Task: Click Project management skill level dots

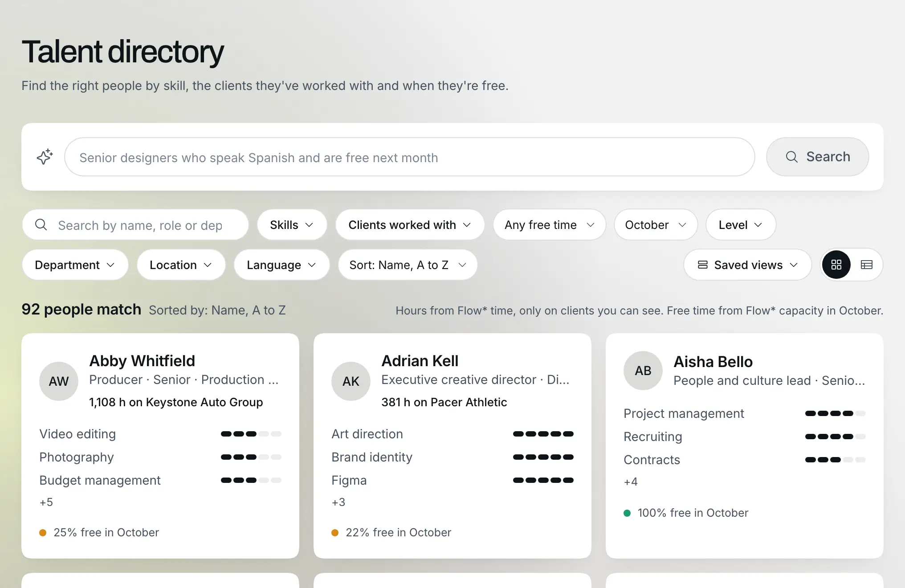Action: point(836,413)
